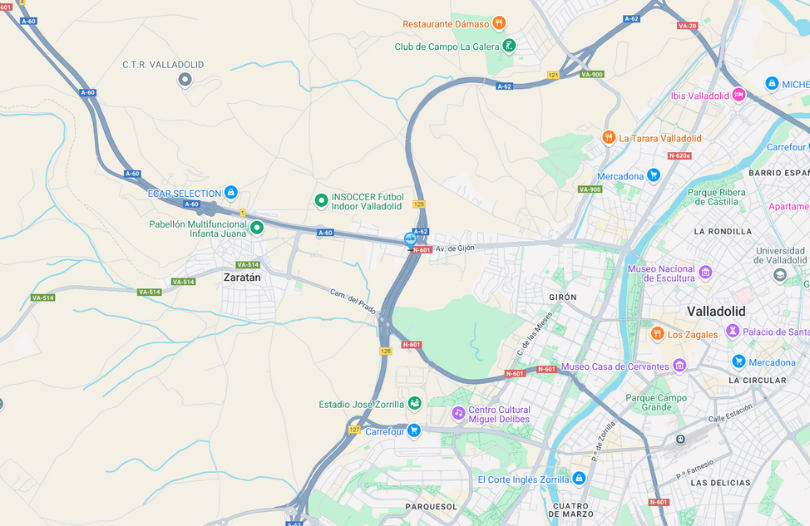Select the Carrefour shopping cart pin near the stadium

pos(414,430)
